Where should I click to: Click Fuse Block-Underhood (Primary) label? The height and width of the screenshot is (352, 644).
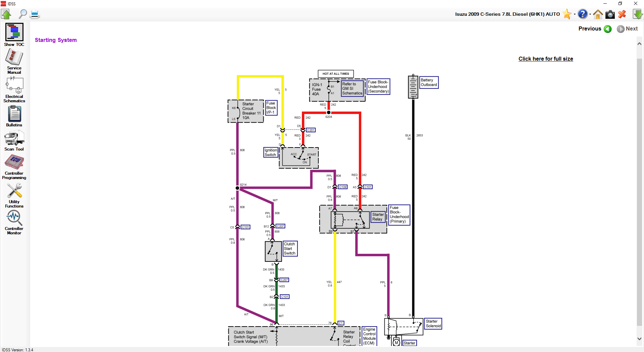[399, 215]
